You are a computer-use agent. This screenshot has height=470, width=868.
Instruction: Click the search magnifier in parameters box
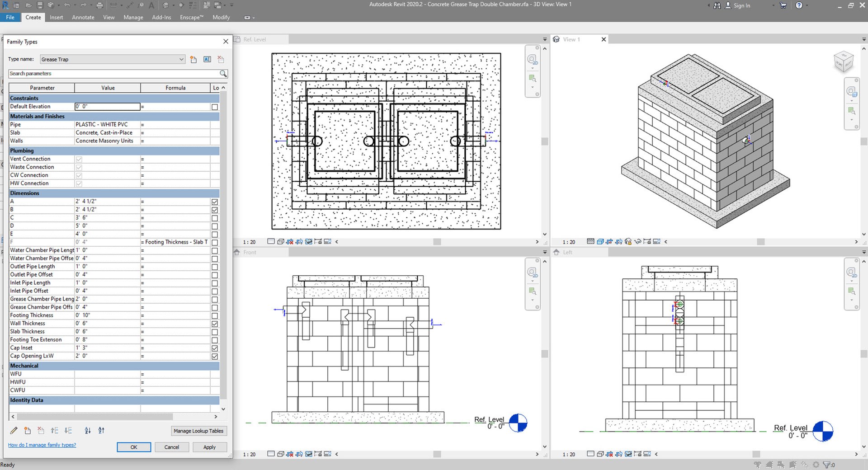point(223,73)
